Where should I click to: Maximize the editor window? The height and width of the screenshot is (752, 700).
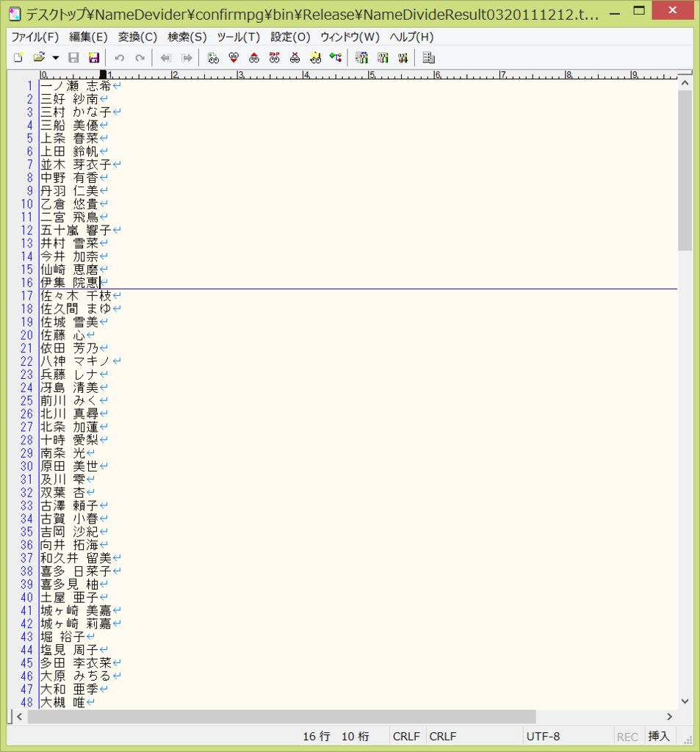pyautogui.click(x=639, y=10)
